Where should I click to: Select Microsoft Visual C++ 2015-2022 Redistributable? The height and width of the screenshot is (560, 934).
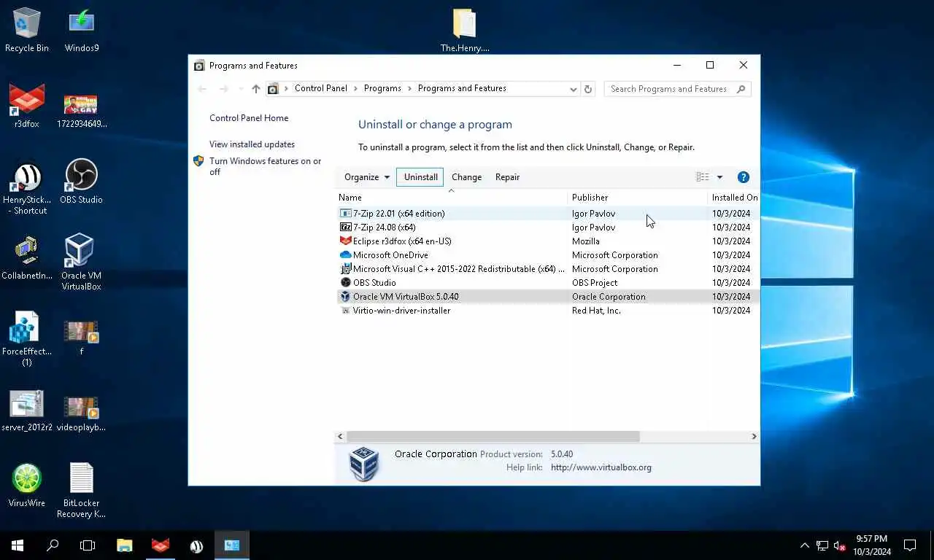547,269
